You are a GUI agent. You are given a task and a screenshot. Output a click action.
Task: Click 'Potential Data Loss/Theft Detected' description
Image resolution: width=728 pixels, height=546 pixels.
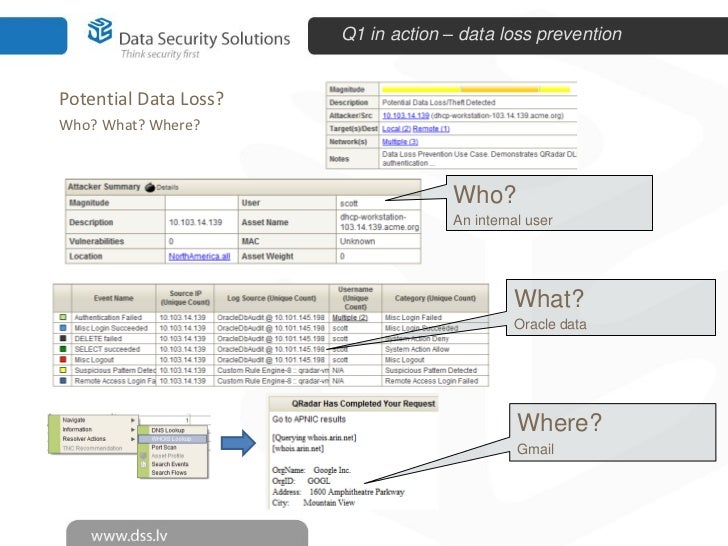[438, 102]
